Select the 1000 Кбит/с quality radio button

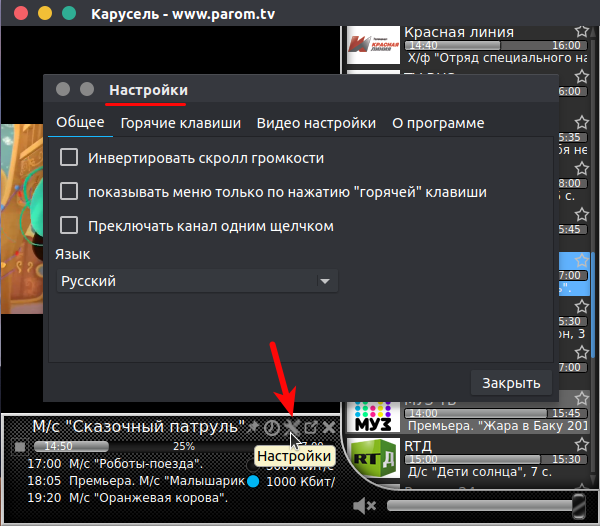pos(253,481)
